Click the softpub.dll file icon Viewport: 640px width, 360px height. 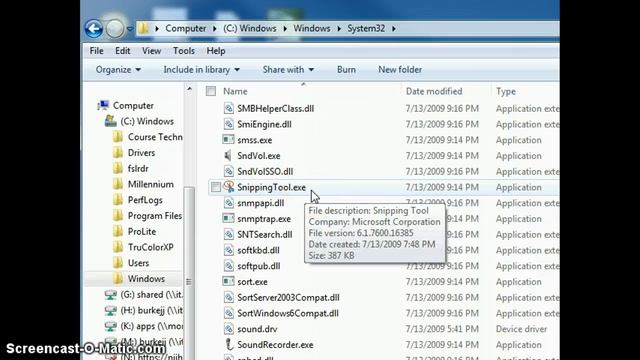(229, 266)
